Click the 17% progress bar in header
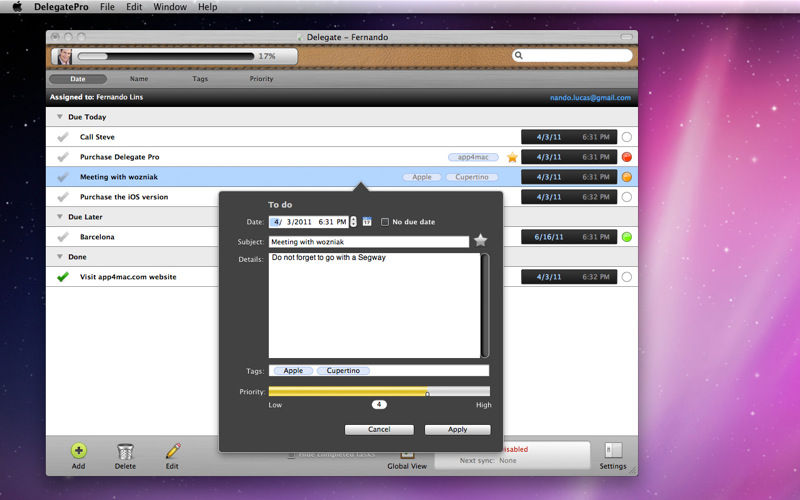 pos(166,56)
